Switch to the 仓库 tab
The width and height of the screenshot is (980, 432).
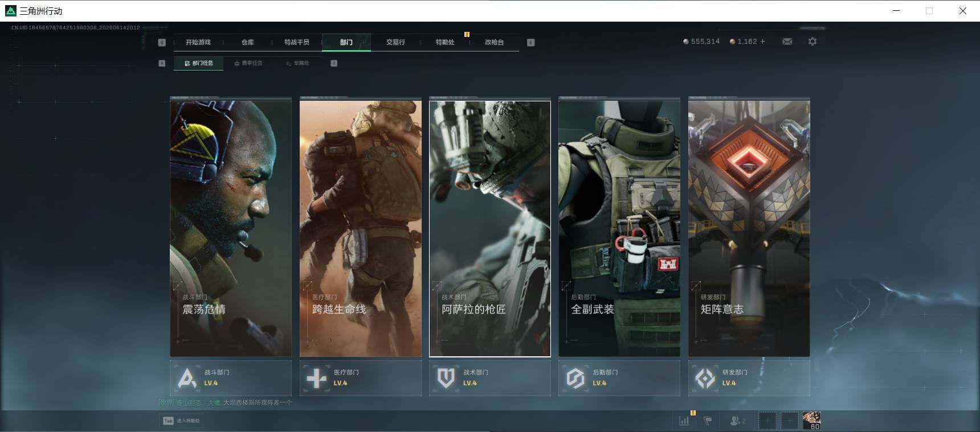click(247, 42)
